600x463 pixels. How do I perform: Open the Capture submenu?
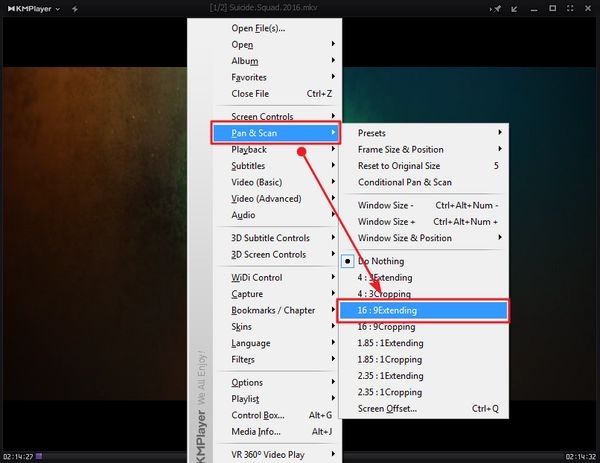pyautogui.click(x=276, y=294)
